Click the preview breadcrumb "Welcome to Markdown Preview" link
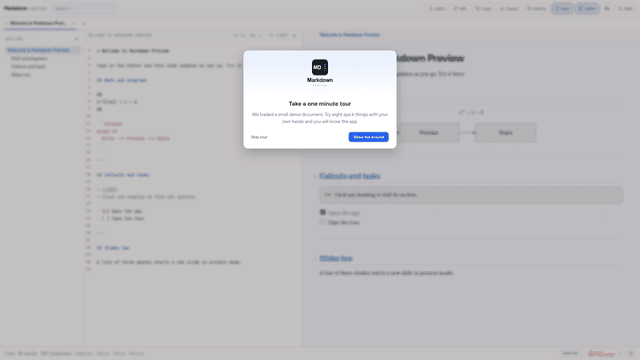Viewport: 640px width, 360px height. coord(349,35)
